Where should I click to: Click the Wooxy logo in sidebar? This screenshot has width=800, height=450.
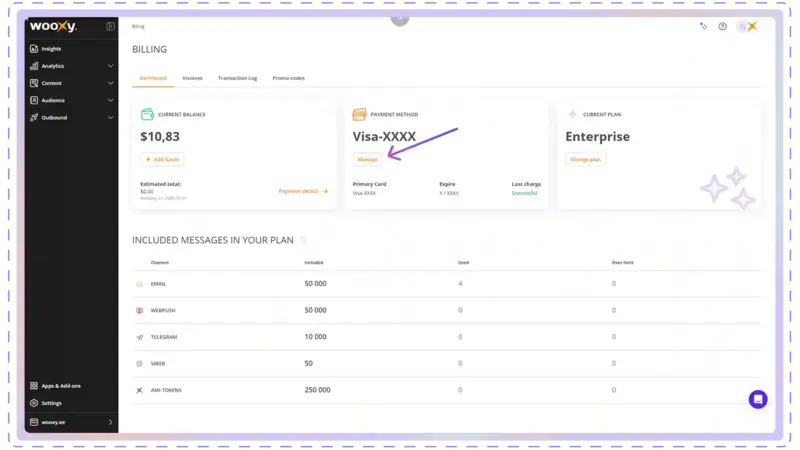tap(53, 26)
